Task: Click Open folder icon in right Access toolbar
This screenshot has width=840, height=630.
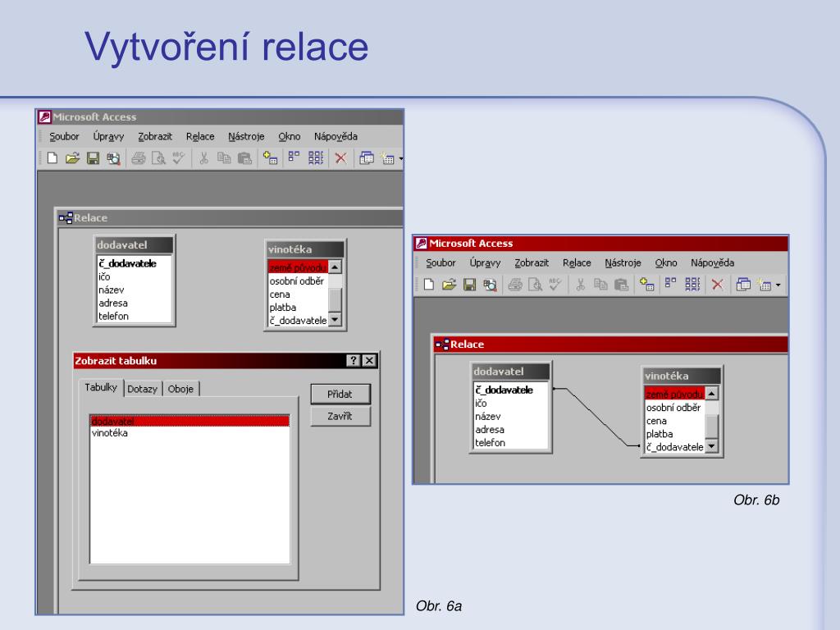Action: [449, 285]
